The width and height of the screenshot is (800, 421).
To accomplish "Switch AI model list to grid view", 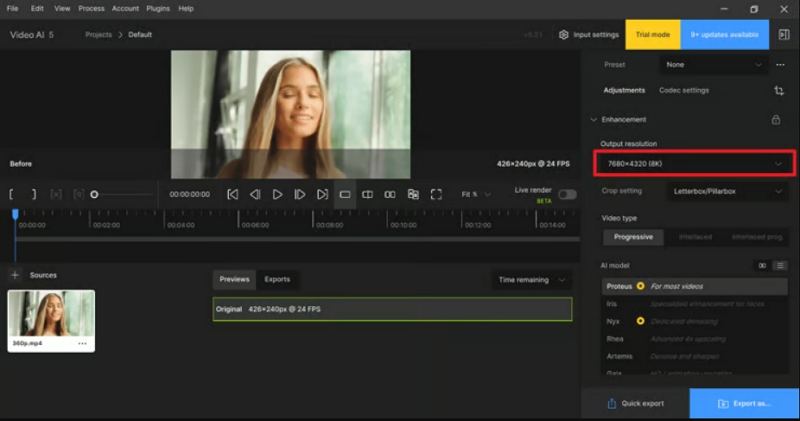I will click(x=762, y=265).
